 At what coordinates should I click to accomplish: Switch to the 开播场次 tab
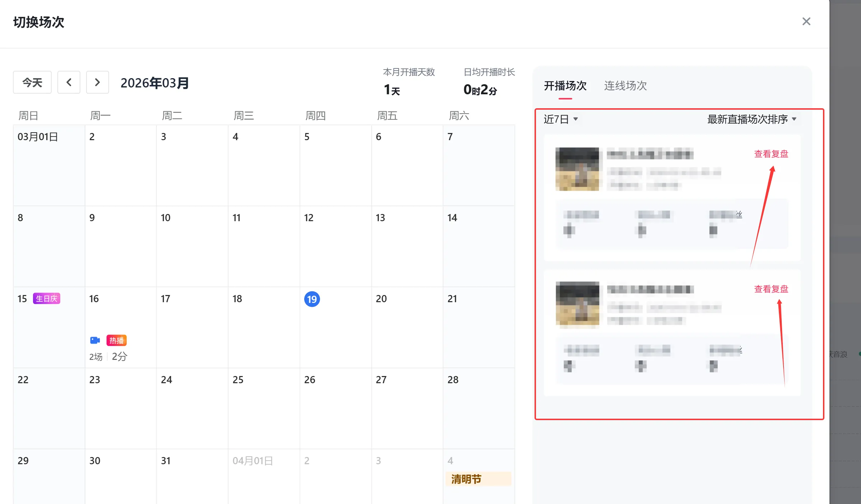click(x=565, y=86)
